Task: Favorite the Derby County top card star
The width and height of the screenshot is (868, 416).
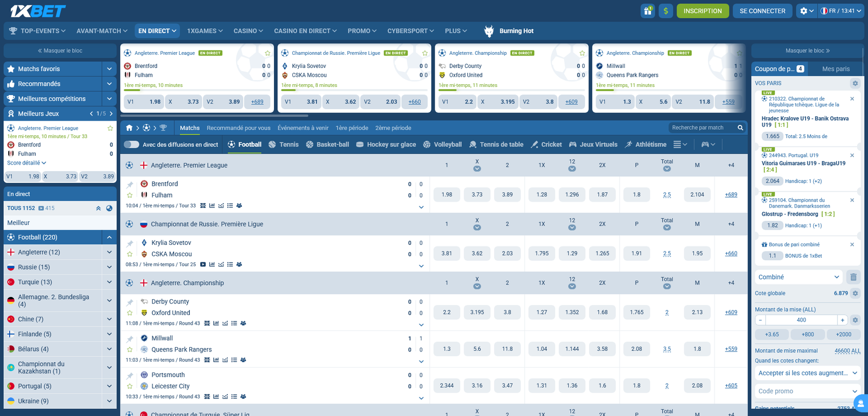Action: [582, 53]
